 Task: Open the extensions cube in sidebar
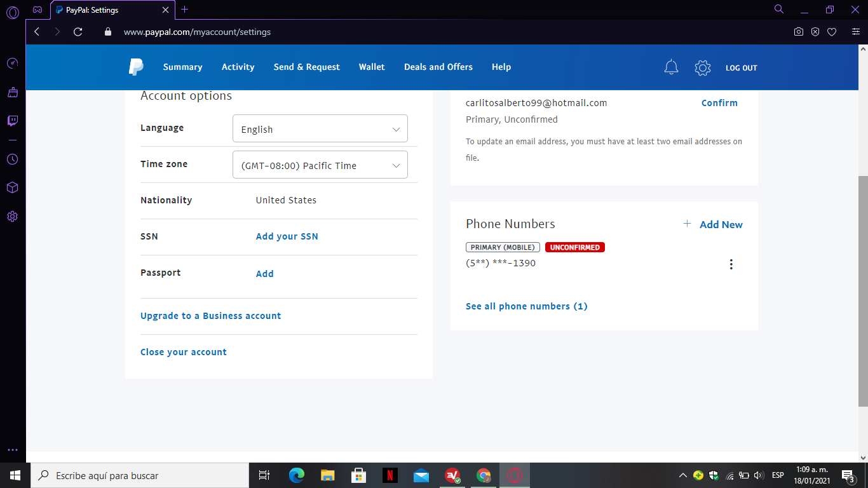[x=12, y=188]
